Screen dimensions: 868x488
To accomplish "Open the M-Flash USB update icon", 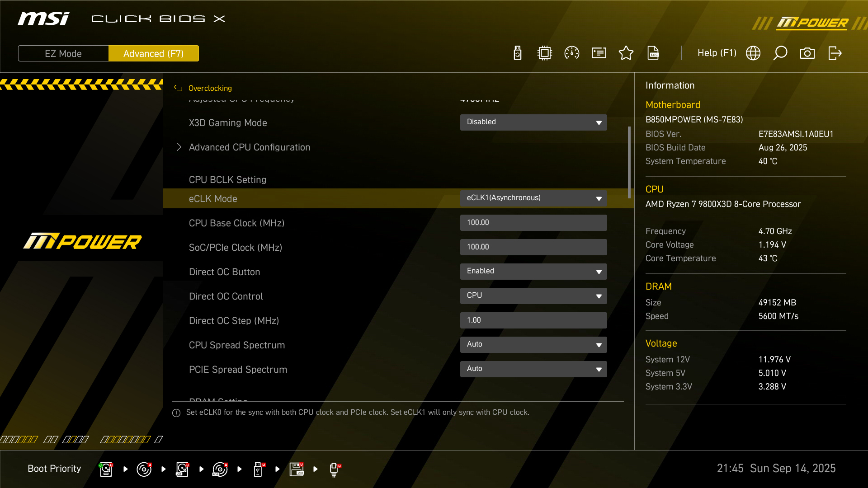I will [518, 53].
